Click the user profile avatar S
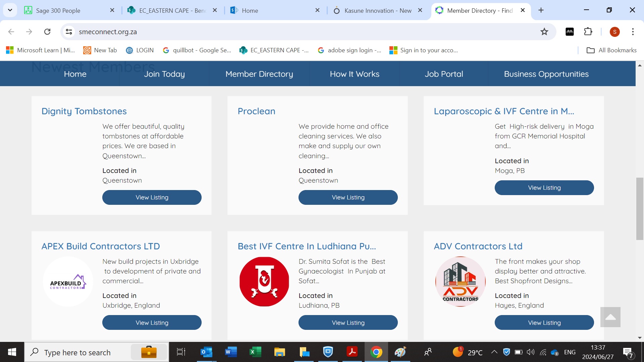Screen dimensions: 644x362 coord(614,32)
